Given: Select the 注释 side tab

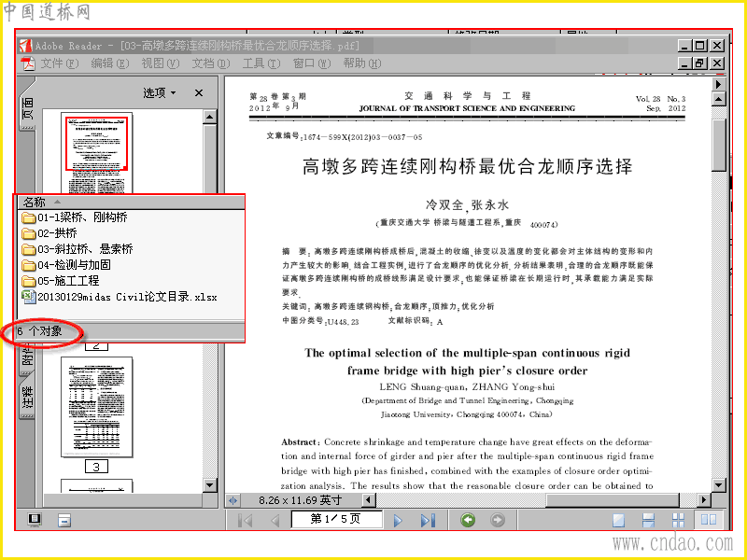Looking at the screenshot, I should click(x=27, y=398).
